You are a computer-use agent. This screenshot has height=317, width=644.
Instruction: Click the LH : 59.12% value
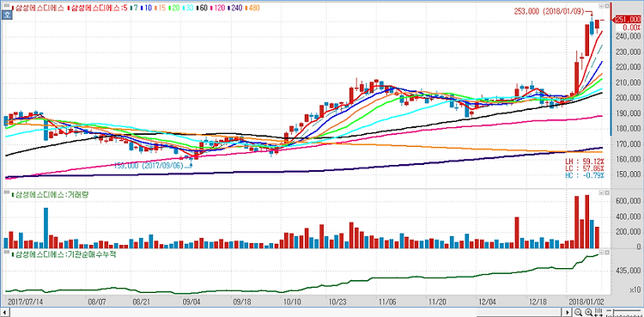pyautogui.click(x=585, y=162)
